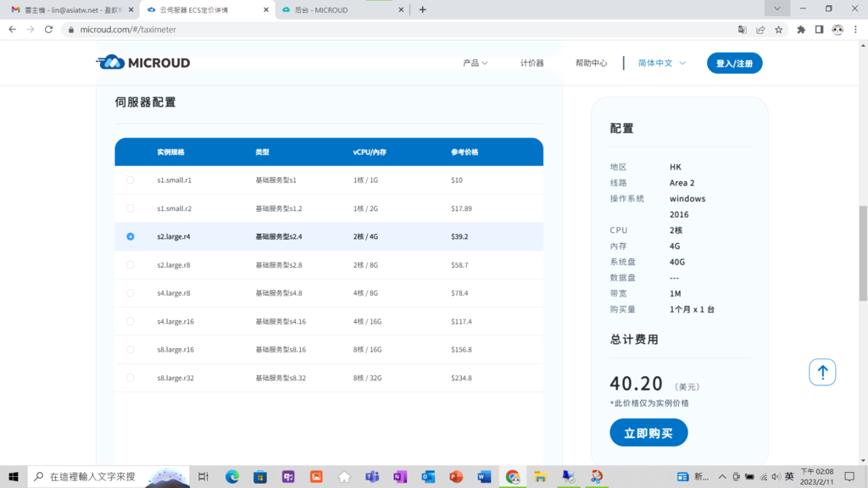Open Chrome tab search chevron
Image resolution: width=868 pixels, height=488 pixels.
click(776, 8)
